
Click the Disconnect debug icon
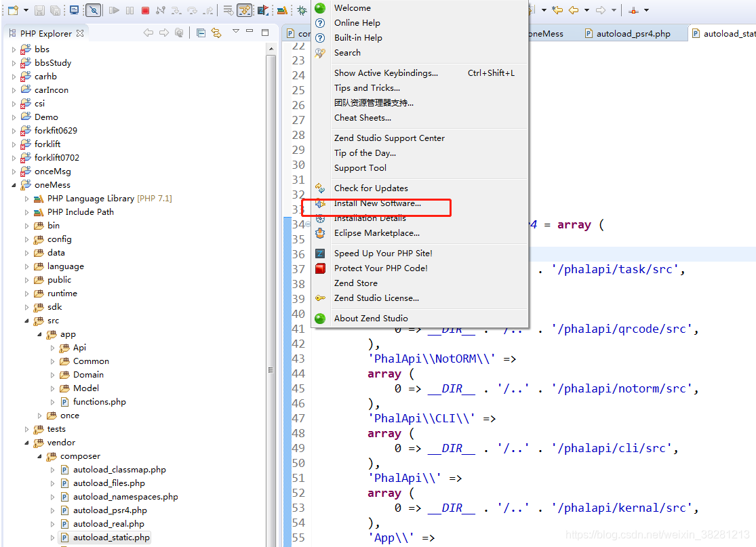(161, 10)
